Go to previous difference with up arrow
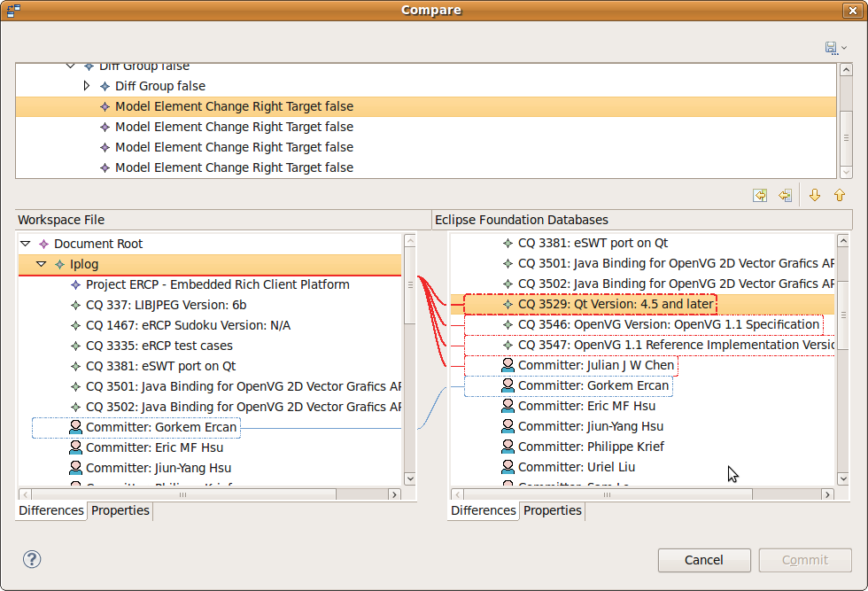This screenshot has height=591, width=868. [840, 195]
